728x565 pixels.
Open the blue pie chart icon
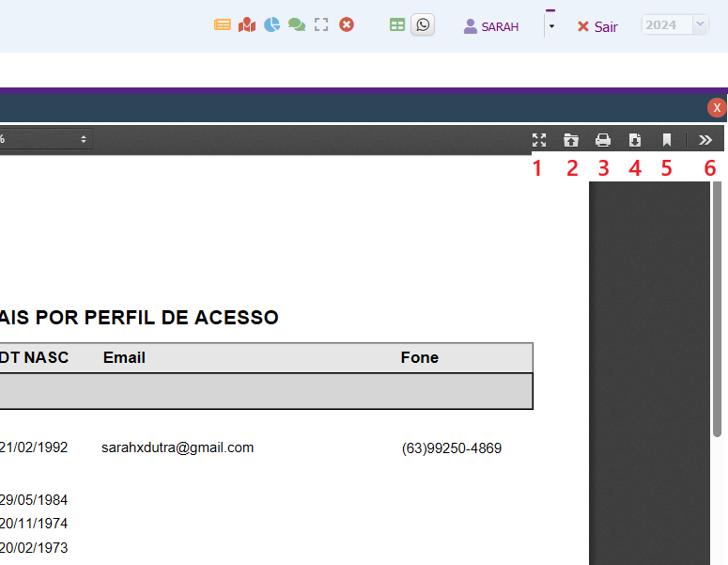coord(272,25)
